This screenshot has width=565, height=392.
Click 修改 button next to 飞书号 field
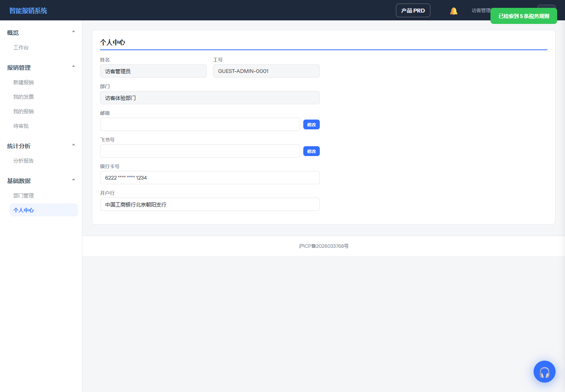312,151
